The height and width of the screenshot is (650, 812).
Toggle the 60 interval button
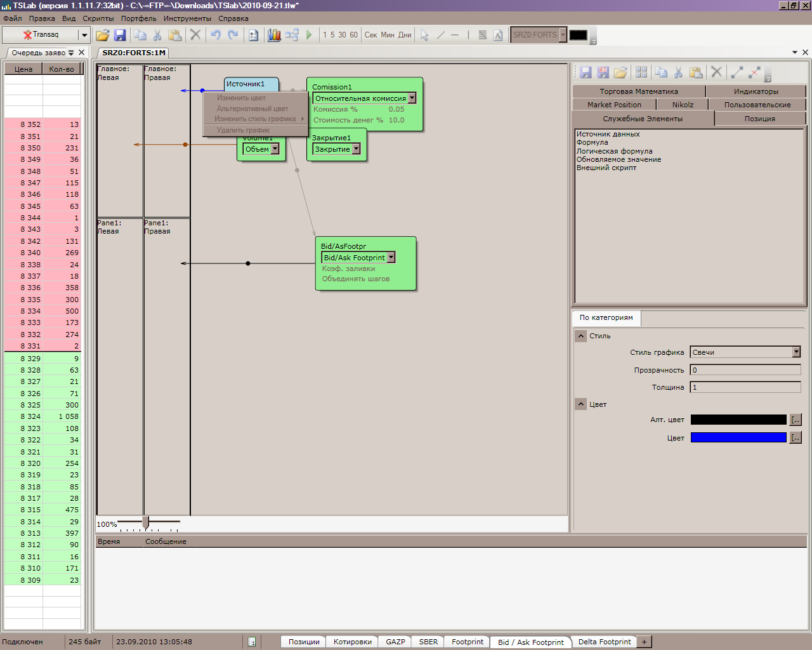[353, 35]
